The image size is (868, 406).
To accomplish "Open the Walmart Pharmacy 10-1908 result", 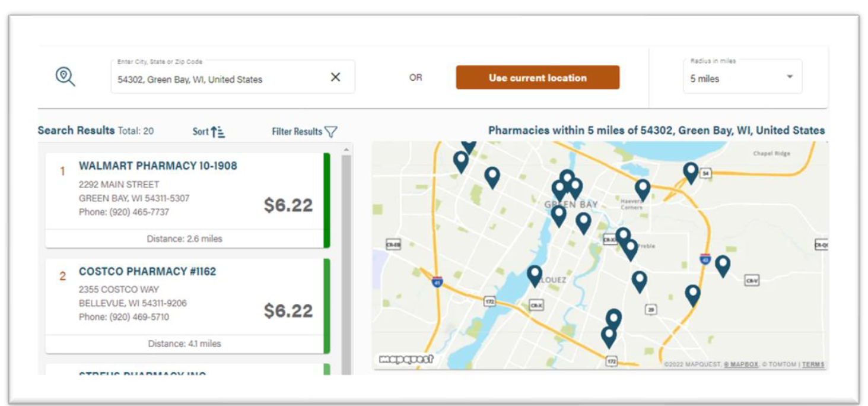I will coord(157,166).
